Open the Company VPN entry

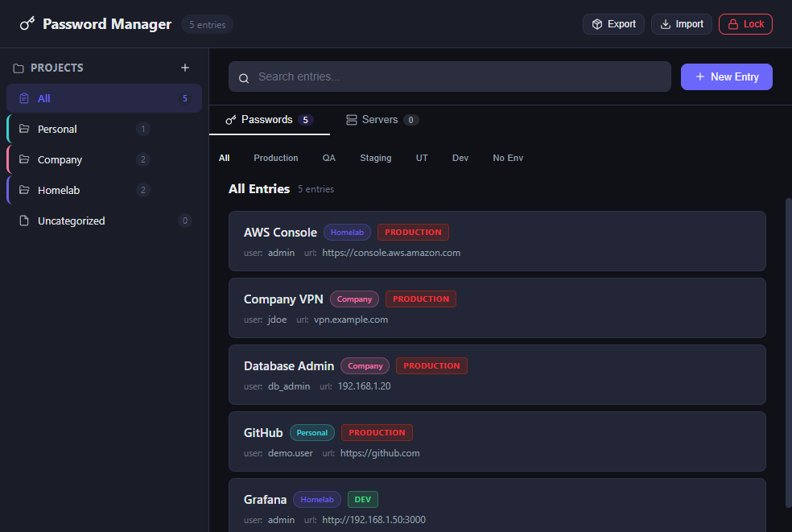[497, 307]
